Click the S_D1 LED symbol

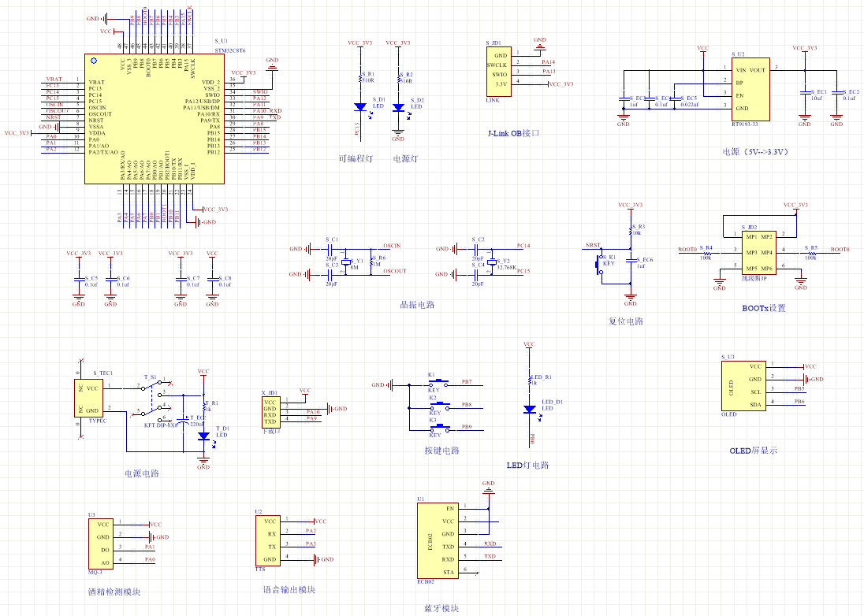(x=360, y=107)
